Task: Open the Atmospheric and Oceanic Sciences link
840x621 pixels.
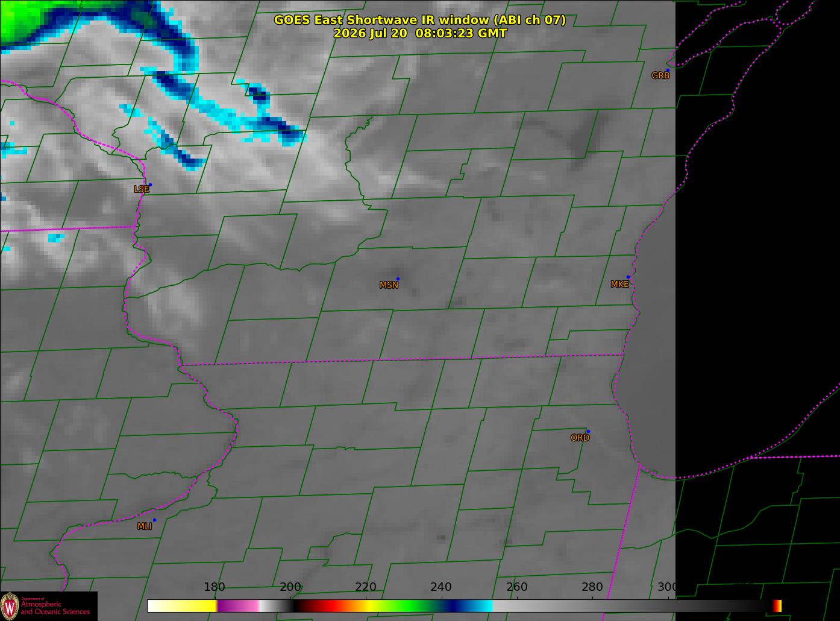Action: click(x=55, y=607)
